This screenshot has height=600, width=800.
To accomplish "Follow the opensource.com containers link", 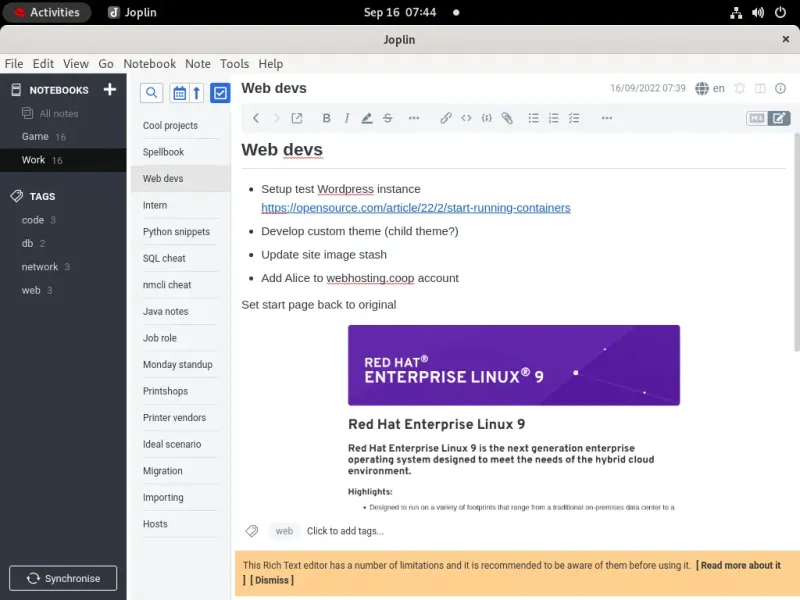I will 416,208.
